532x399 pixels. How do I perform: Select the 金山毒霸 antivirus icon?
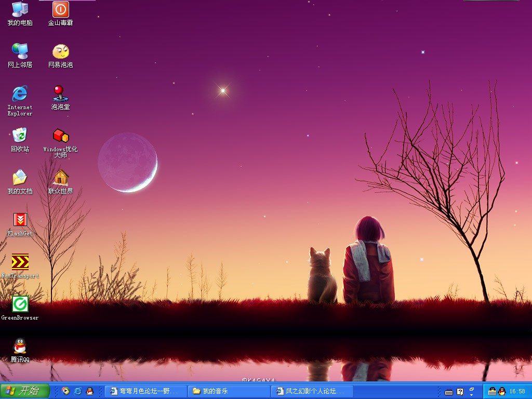coord(61,9)
